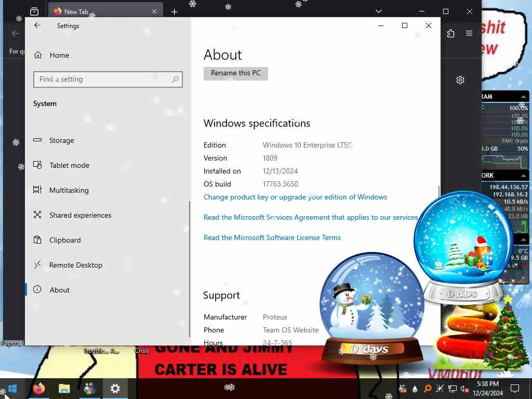
Task: Click the Find a setting search box
Action: [108, 79]
